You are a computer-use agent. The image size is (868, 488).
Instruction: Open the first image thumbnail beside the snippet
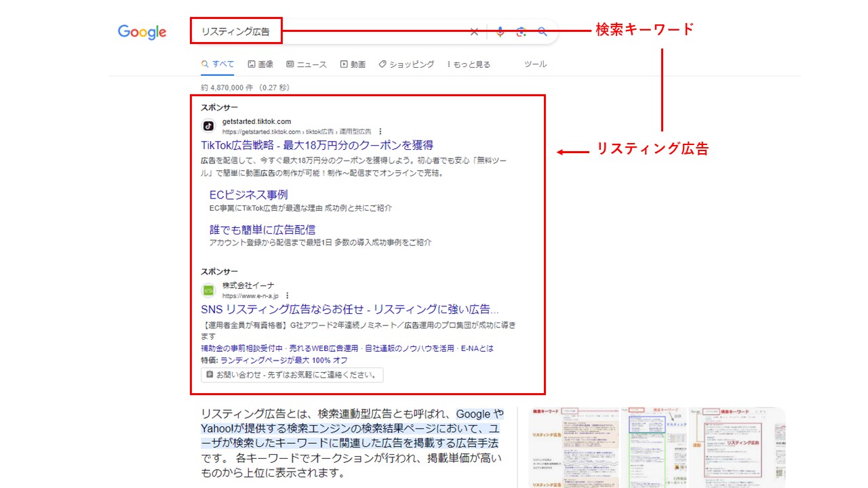point(574,448)
